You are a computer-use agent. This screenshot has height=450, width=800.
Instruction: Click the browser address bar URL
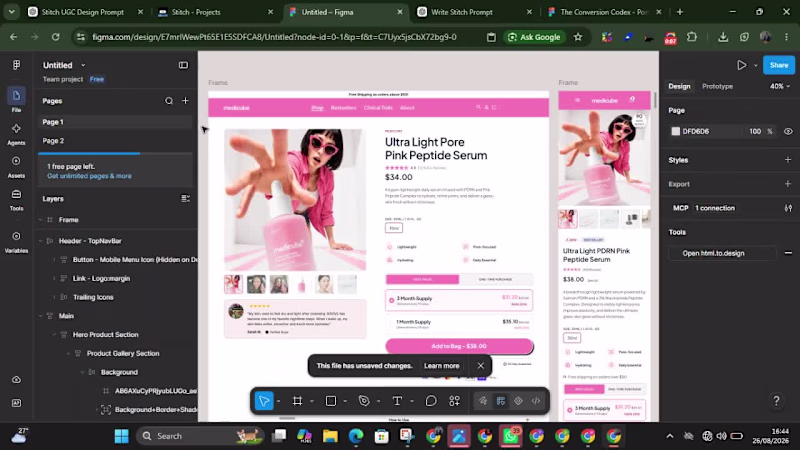click(x=274, y=37)
